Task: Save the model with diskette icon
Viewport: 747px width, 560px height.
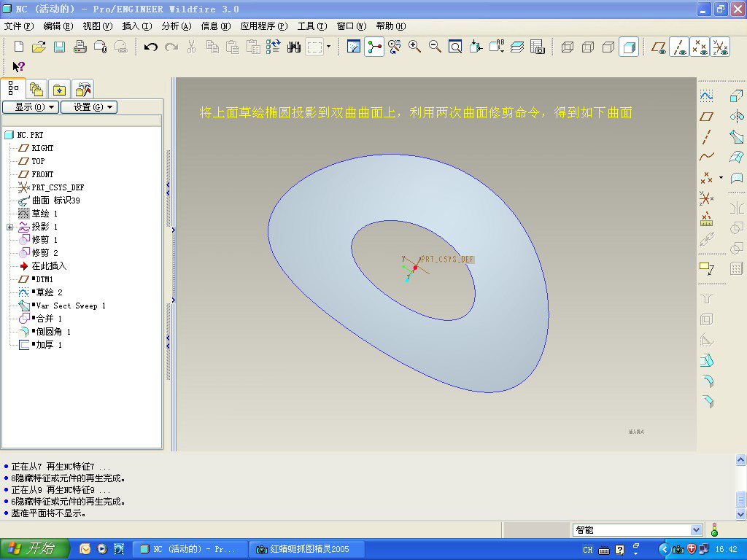Action: [59, 47]
